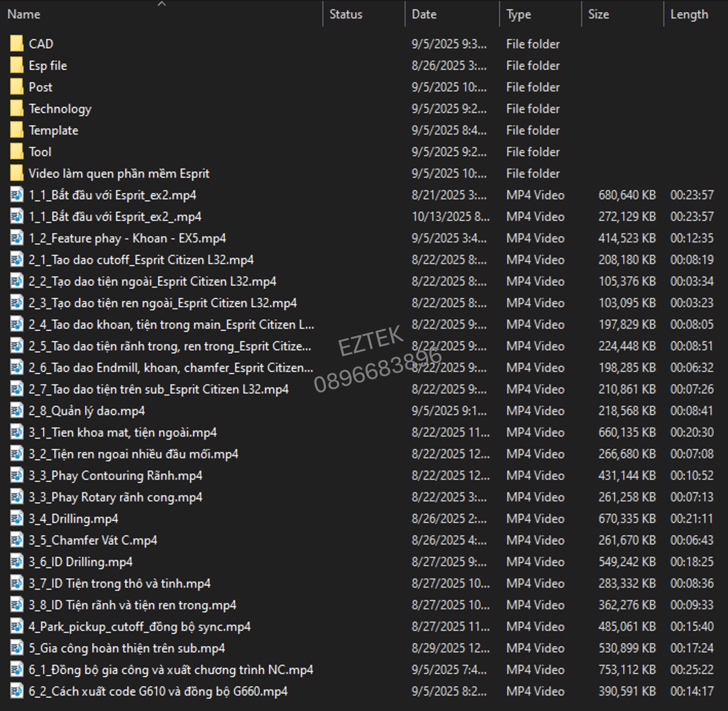This screenshot has width=728, height=711.
Task: Sort files by Date column header
Action: (424, 14)
